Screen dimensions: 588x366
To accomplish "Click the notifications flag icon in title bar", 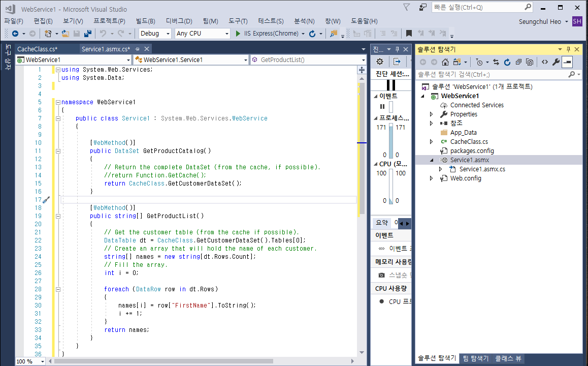I will point(406,7).
